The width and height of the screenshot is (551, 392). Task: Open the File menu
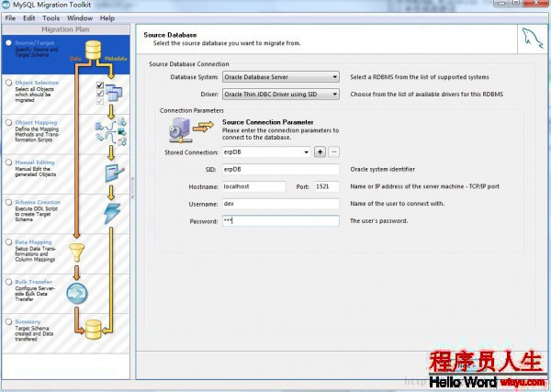(x=10, y=18)
